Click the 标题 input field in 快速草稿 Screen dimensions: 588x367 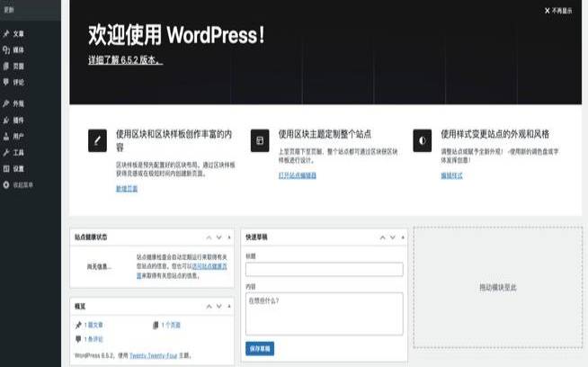coord(324,269)
